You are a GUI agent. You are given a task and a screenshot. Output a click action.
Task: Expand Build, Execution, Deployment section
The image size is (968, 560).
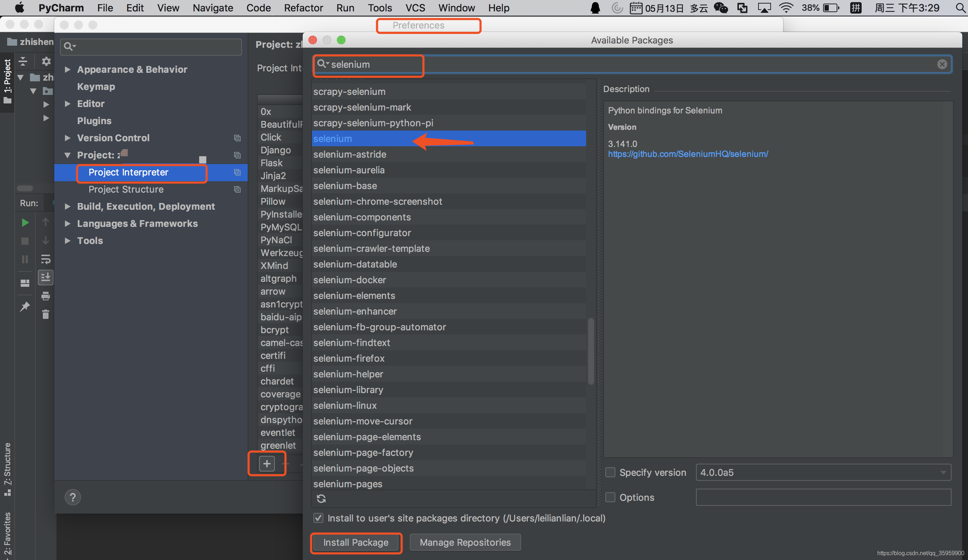tap(67, 207)
